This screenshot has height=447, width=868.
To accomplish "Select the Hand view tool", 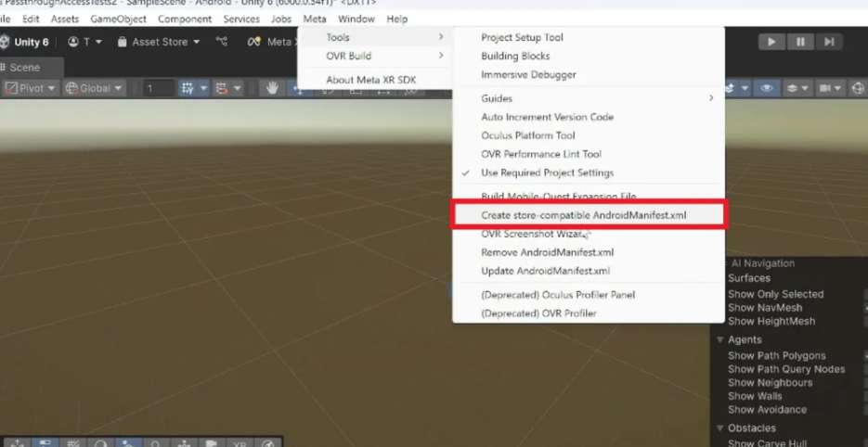I will (271, 88).
